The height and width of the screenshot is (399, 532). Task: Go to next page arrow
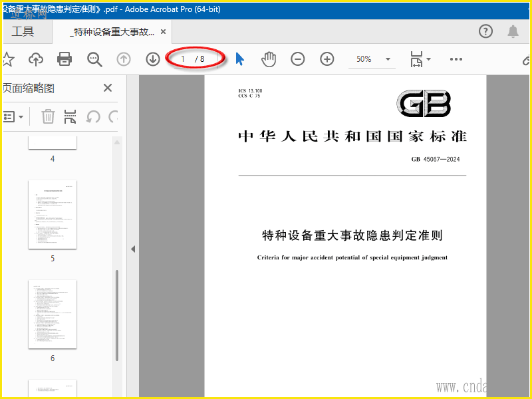[153, 59]
